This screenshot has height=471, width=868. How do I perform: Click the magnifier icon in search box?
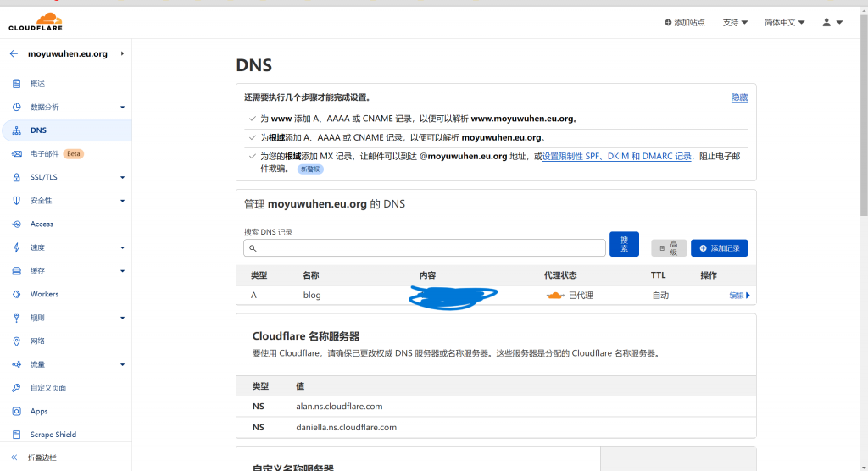253,248
